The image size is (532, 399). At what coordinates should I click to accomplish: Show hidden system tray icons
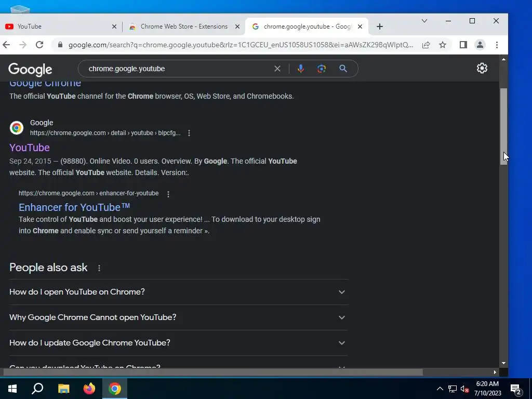pyautogui.click(x=440, y=389)
